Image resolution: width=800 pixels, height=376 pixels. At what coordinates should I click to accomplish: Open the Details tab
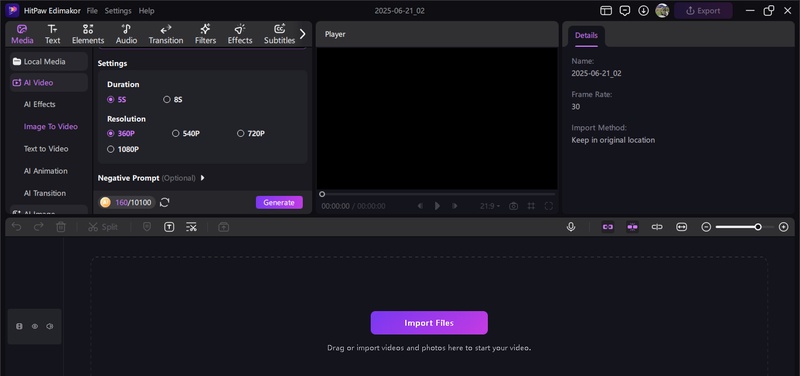(586, 35)
